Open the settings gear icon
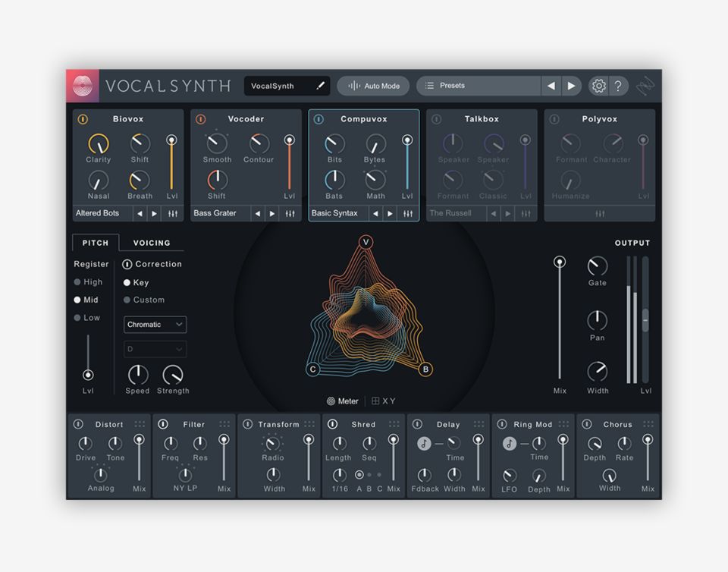 pyautogui.click(x=598, y=86)
